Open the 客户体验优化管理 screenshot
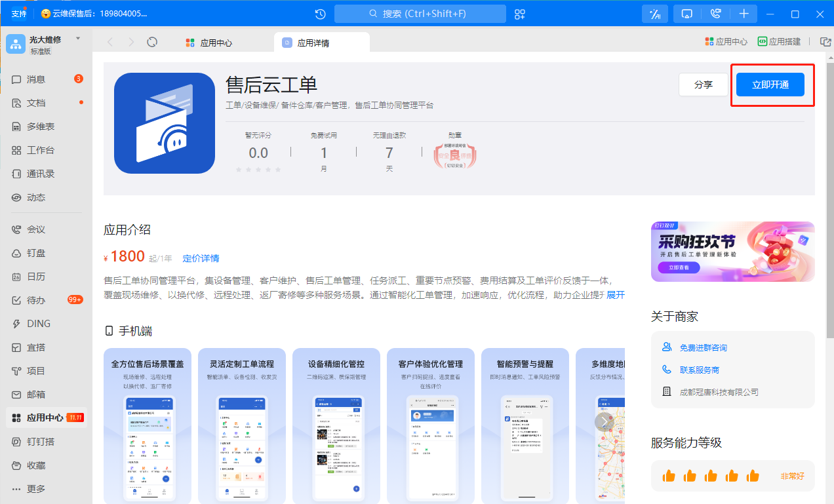Screen dimensions: 834x504 tap(431, 426)
